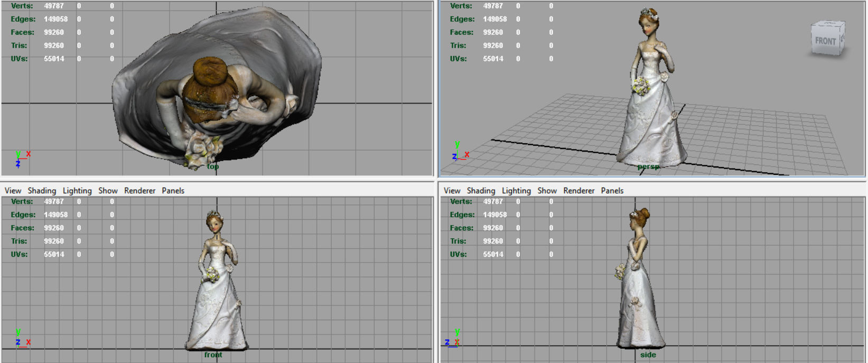Viewport: 868px width, 363px height.
Task: Click Faces count 99260 in side viewport
Action: pos(493,228)
